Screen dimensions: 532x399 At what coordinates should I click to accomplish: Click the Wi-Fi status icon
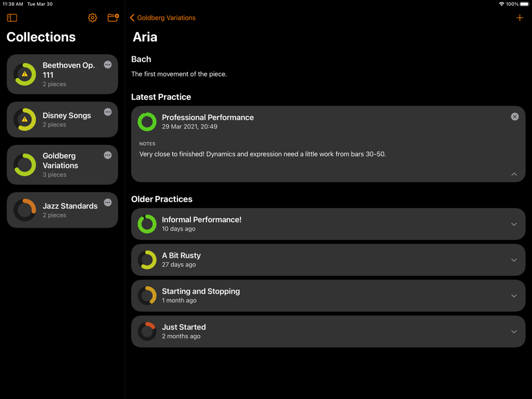[x=501, y=4]
